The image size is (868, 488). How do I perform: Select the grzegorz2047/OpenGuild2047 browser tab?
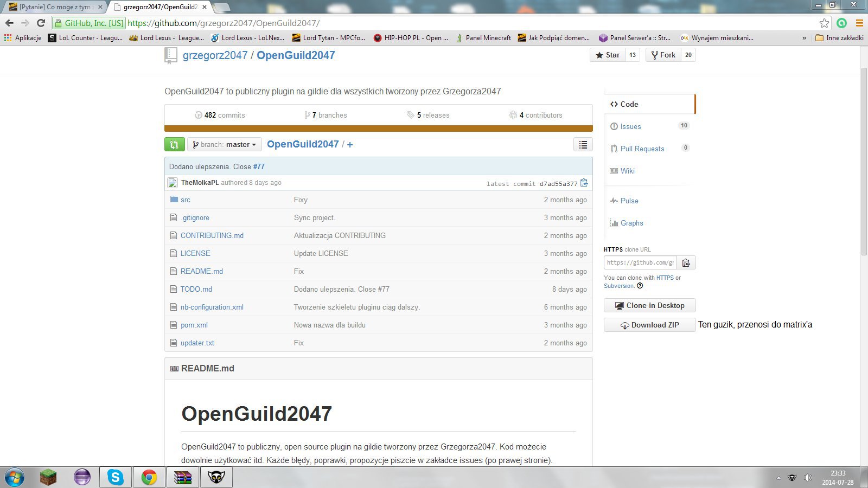[x=160, y=7]
